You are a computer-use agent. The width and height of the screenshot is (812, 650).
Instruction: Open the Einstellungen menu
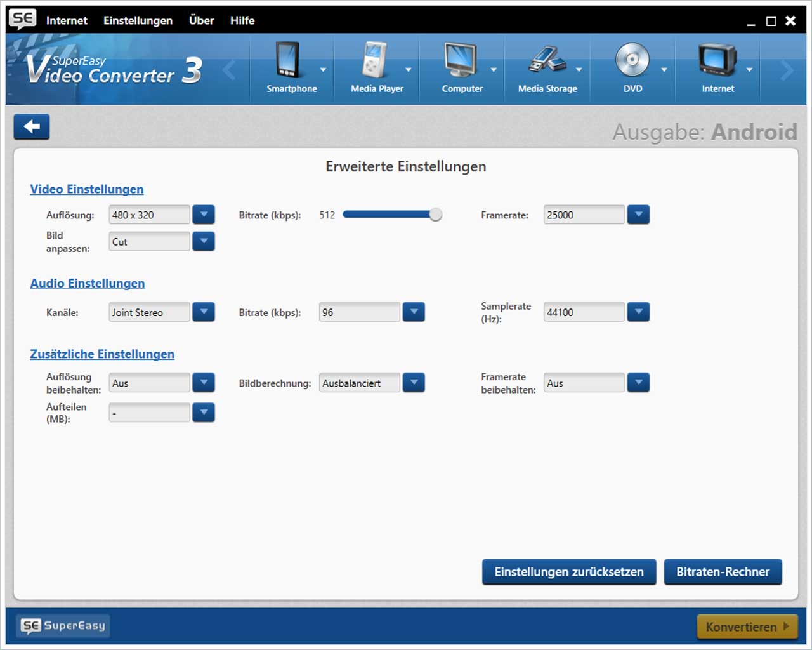[138, 20]
